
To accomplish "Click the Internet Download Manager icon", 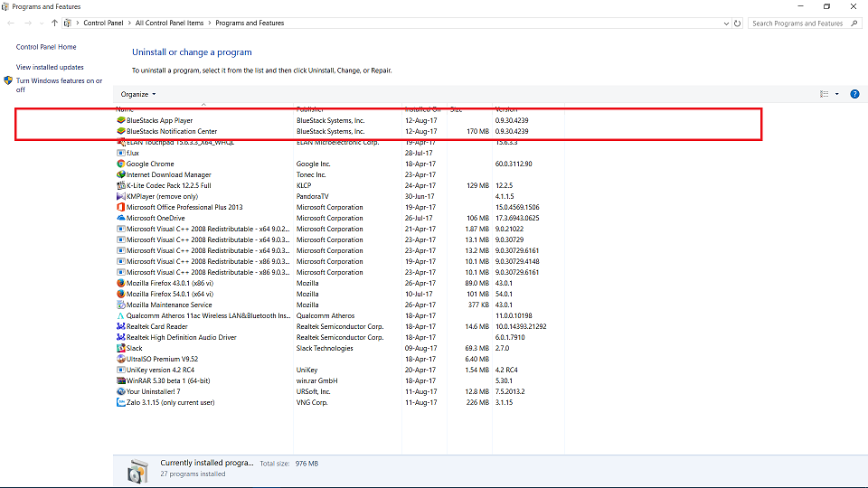I will 121,174.
